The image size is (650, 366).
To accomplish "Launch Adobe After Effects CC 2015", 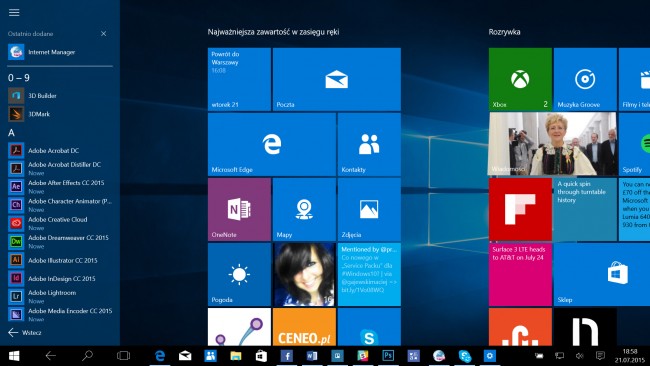I will click(60, 187).
